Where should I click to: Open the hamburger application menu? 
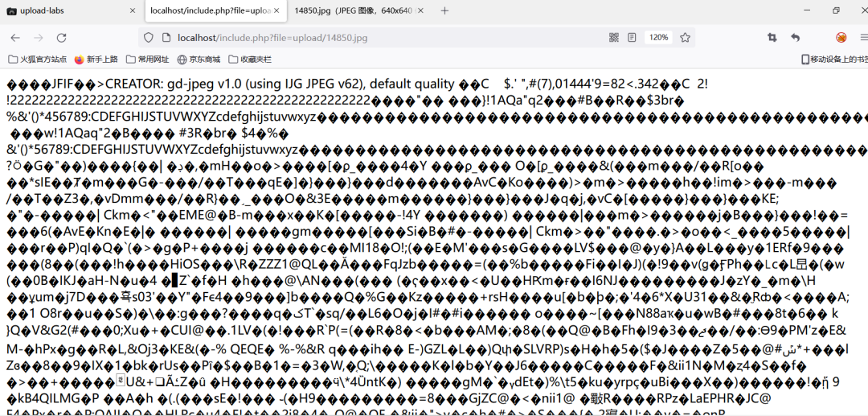click(863, 38)
